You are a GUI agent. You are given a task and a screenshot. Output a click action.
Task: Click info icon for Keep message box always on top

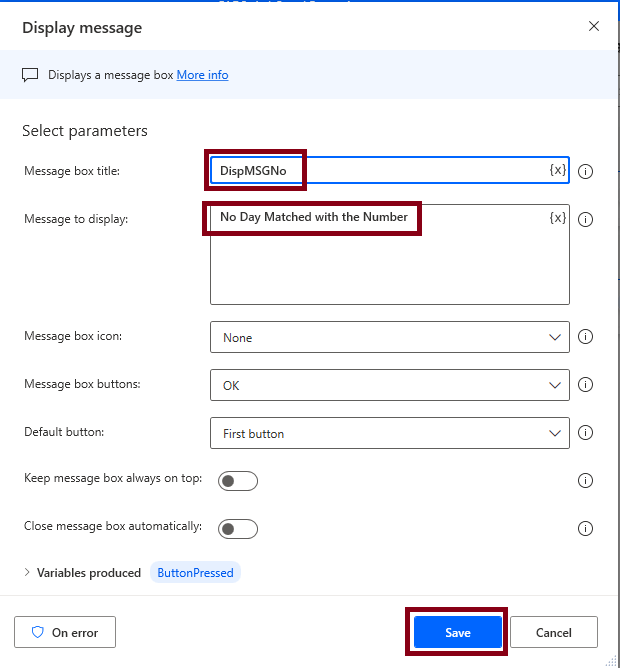[x=585, y=481]
